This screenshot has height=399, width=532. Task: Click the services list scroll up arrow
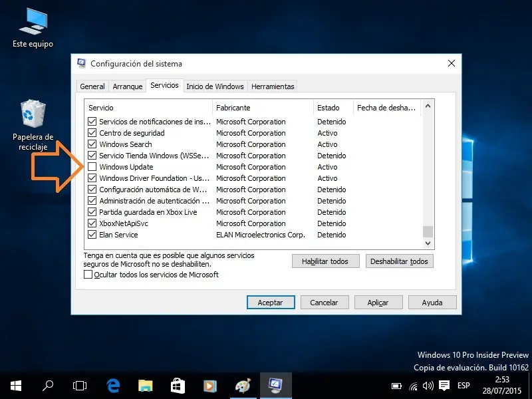click(428, 106)
